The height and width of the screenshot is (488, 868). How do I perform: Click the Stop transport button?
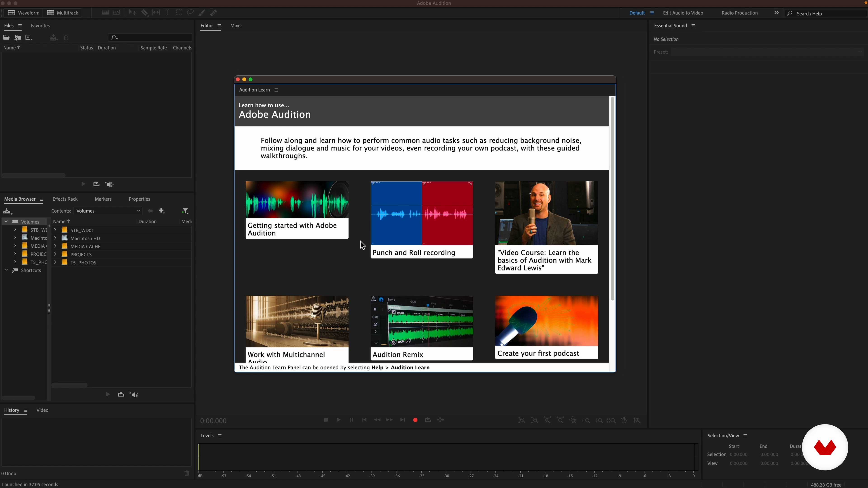pyautogui.click(x=325, y=420)
